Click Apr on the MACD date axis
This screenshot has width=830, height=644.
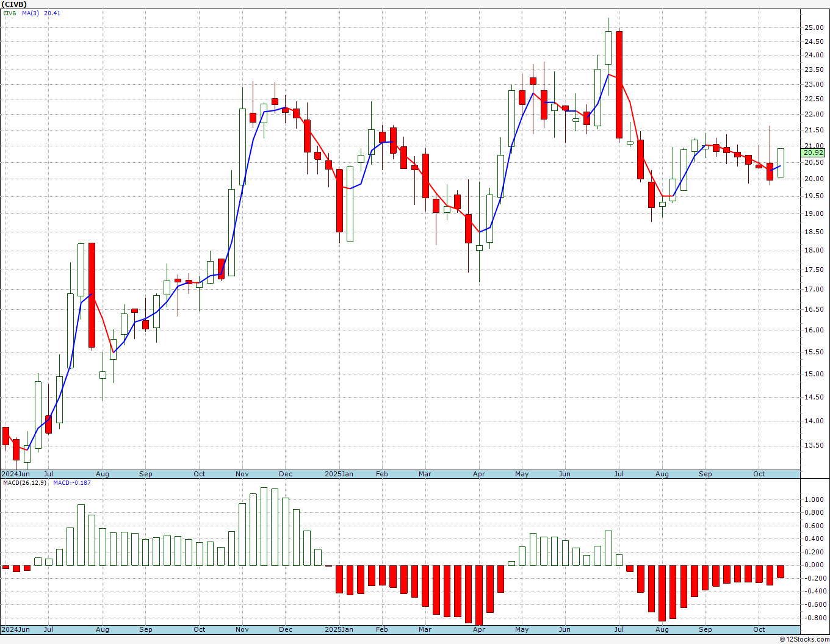point(479,629)
